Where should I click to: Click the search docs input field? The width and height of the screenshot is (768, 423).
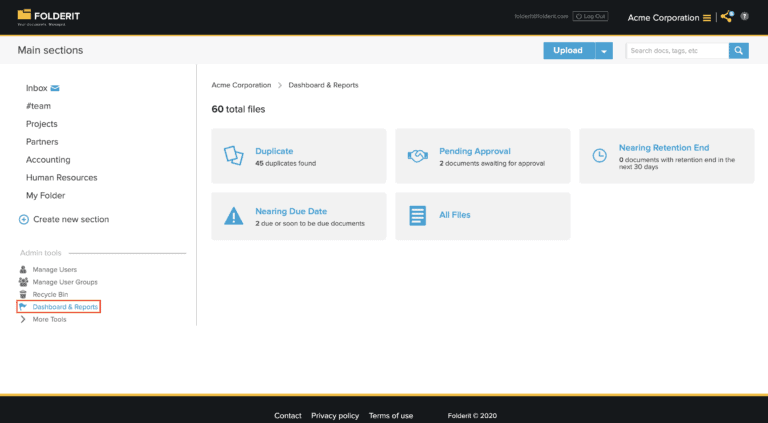point(677,51)
